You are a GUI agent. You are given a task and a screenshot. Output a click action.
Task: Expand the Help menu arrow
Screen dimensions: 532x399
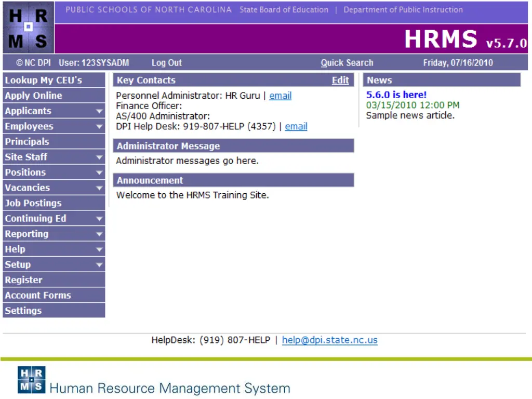coord(99,249)
